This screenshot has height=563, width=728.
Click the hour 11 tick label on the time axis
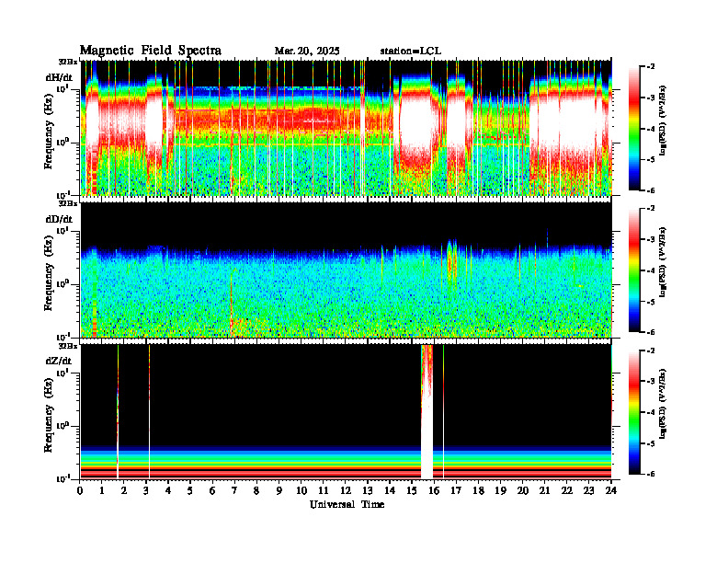click(324, 491)
